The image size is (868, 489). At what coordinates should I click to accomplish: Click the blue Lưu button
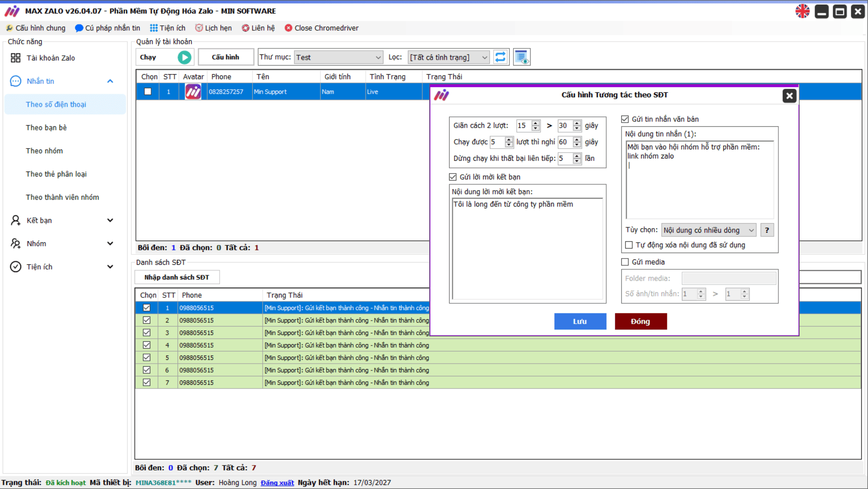(x=580, y=321)
